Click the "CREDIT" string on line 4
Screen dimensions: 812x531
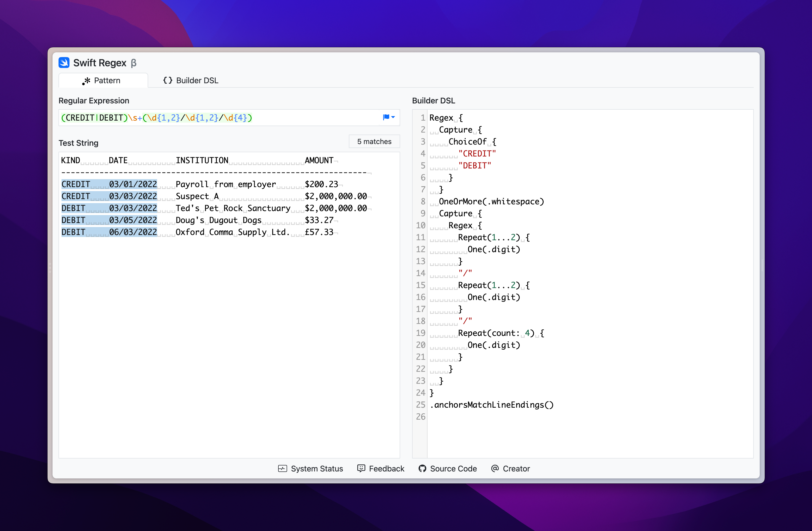pyautogui.click(x=477, y=154)
